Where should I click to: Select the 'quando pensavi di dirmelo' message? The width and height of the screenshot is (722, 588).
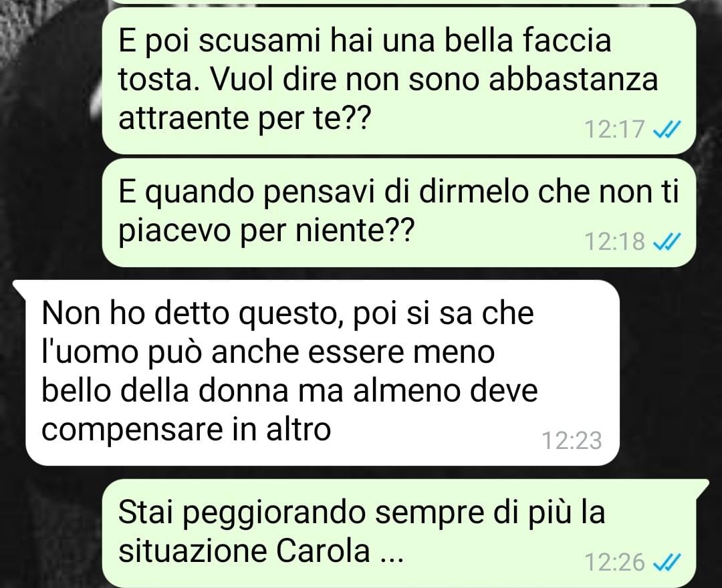click(x=398, y=212)
